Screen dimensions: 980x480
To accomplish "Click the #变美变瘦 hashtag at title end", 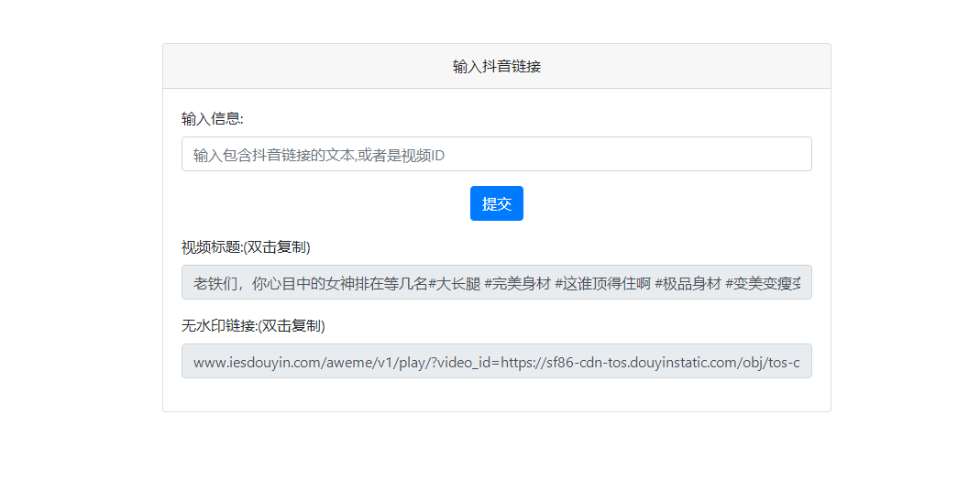I will [767, 283].
